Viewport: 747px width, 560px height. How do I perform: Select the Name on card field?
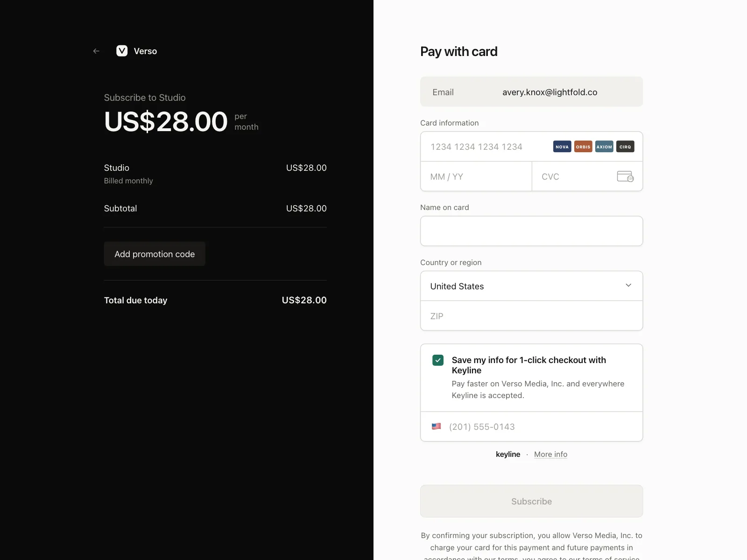pos(531,231)
